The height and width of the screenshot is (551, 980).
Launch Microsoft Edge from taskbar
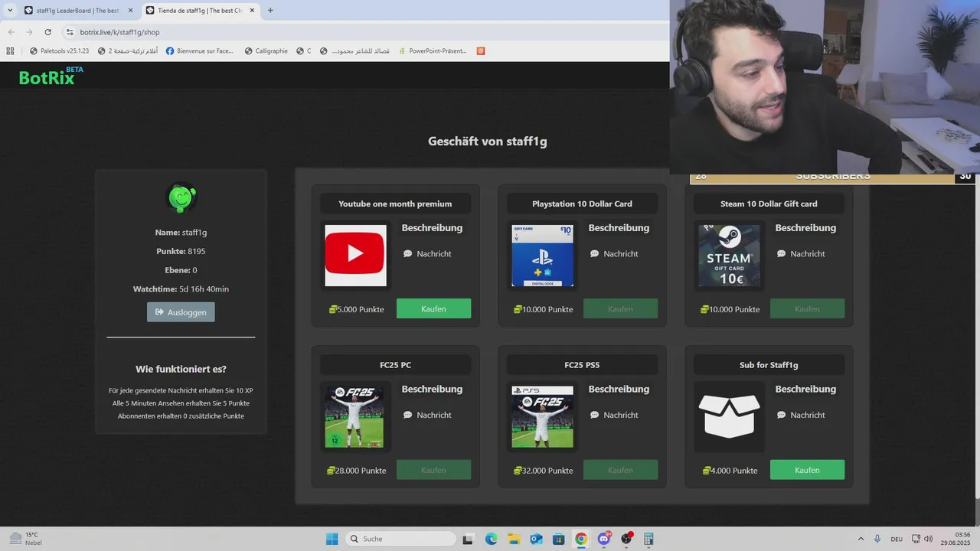pos(491,539)
